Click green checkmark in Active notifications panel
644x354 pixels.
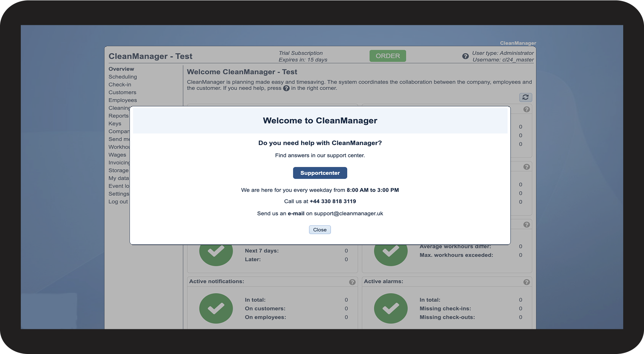tap(216, 308)
